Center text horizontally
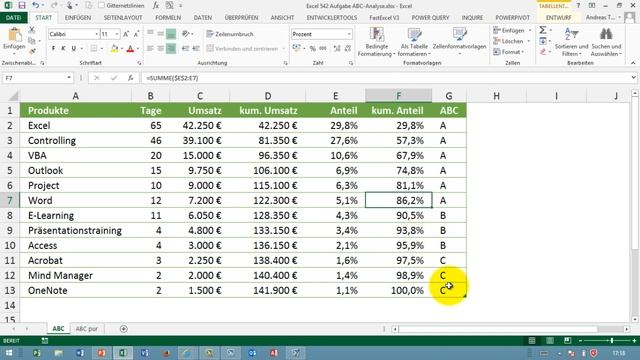The image size is (640, 360). pyautogui.click(x=160, y=49)
